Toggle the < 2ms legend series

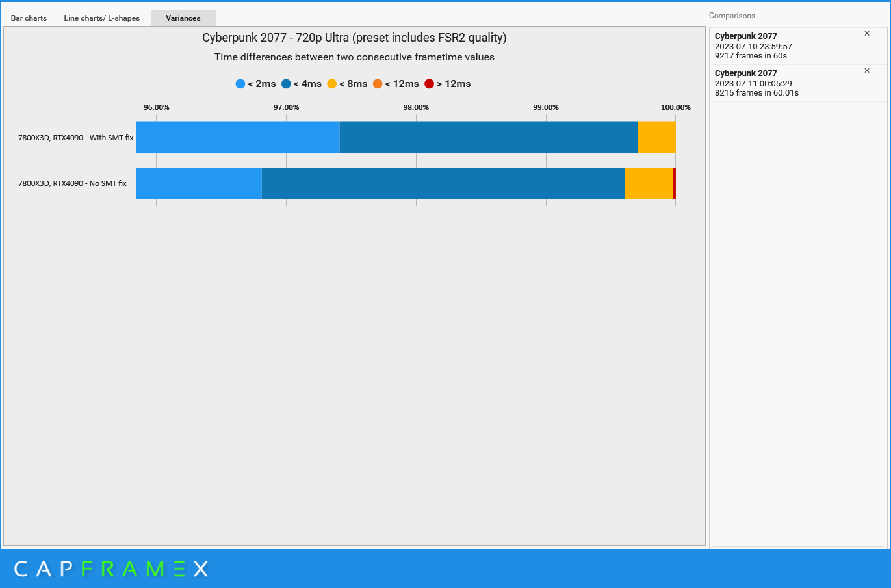coord(256,84)
